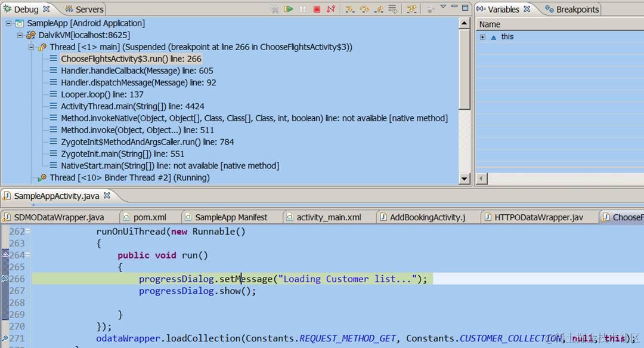Toggle Use Step Filters icon
Screen dimensions: 644x348
coord(411,8)
